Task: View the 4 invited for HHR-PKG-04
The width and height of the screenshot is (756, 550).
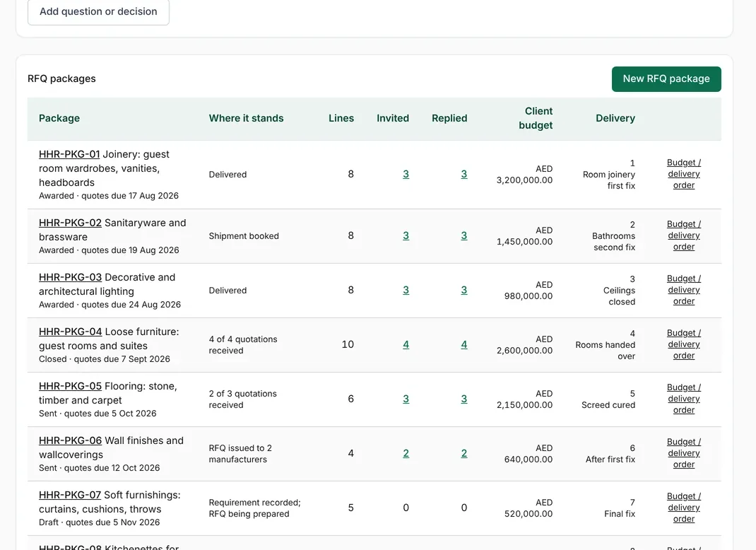Action: coord(406,345)
